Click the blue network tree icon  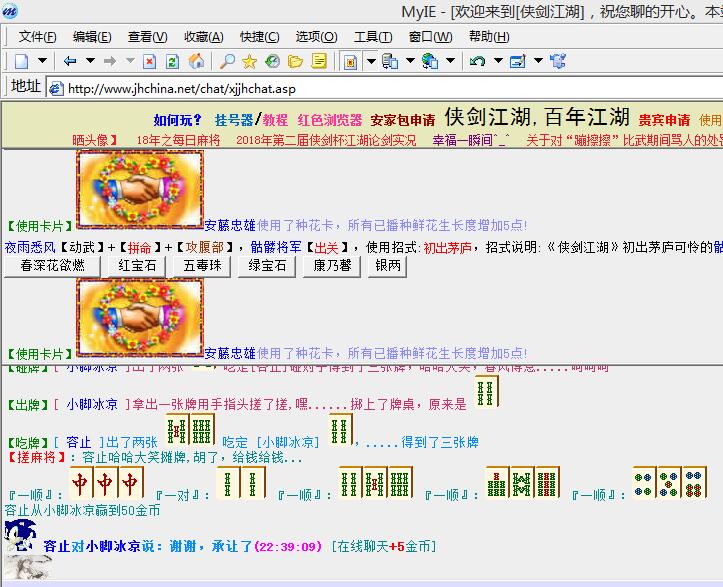tap(558, 61)
